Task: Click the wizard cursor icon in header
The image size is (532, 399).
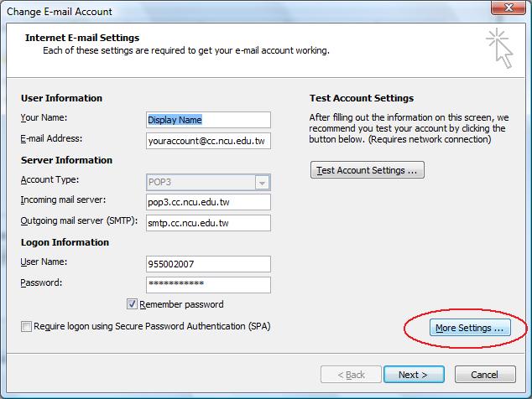Action: (498, 47)
